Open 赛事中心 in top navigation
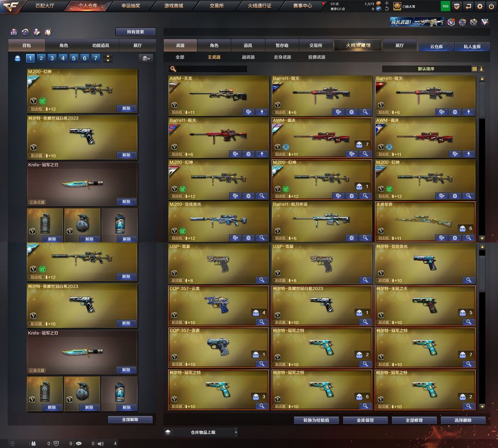Image resolution: width=498 pixels, height=448 pixels. [x=302, y=6]
